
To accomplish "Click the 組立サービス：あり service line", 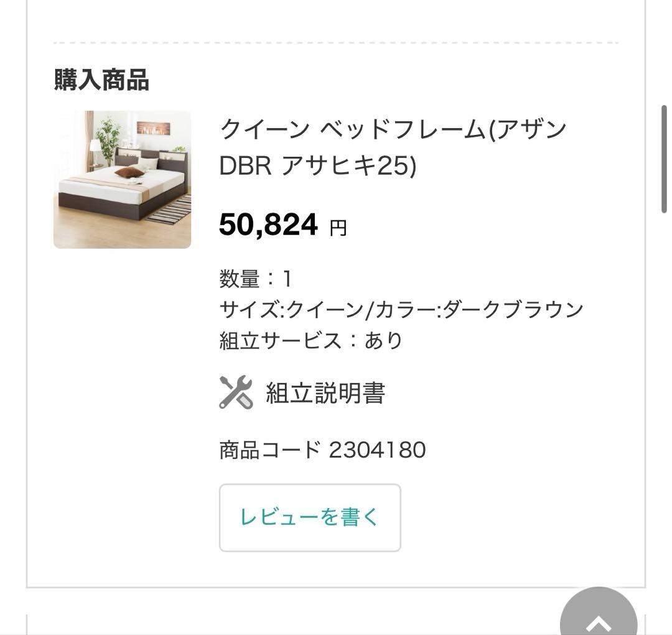I will [x=311, y=339].
